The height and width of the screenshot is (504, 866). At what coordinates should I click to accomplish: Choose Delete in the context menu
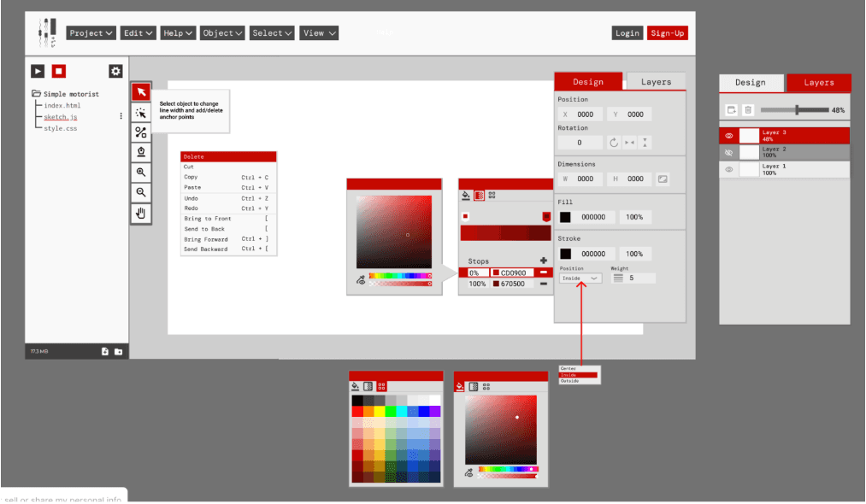[x=228, y=157]
